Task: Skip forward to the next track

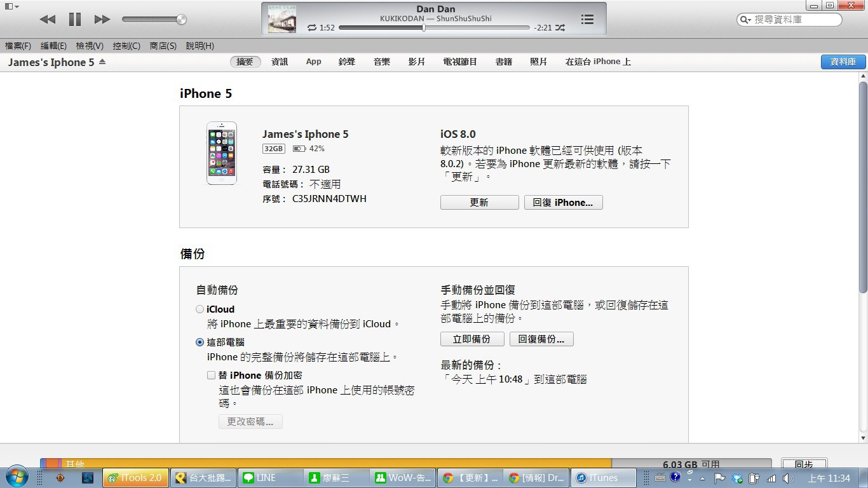Action: coord(102,20)
